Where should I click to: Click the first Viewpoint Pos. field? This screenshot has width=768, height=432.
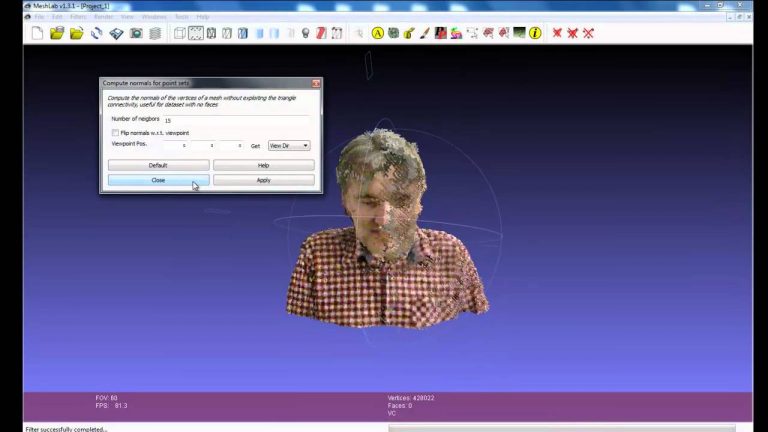[x=177, y=146]
